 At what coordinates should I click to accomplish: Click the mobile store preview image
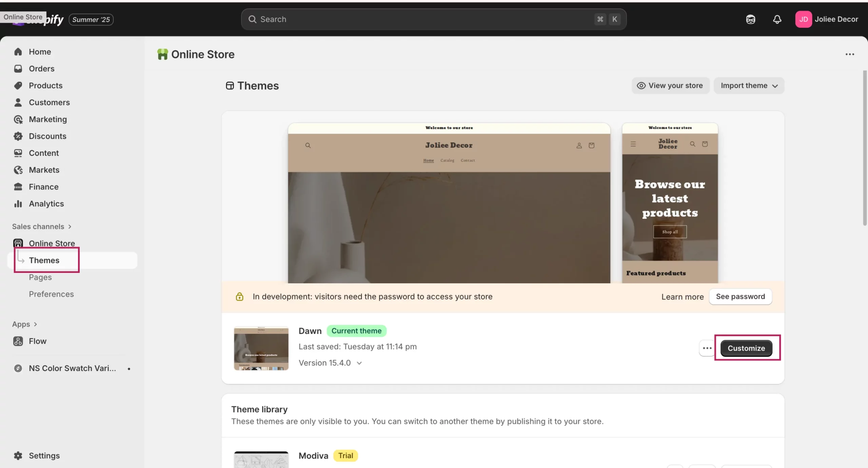point(670,203)
